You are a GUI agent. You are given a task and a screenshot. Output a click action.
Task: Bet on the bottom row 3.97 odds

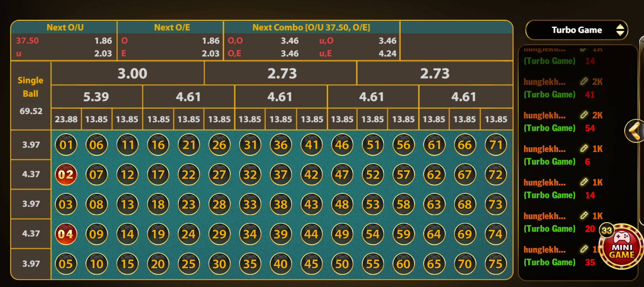point(31,263)
